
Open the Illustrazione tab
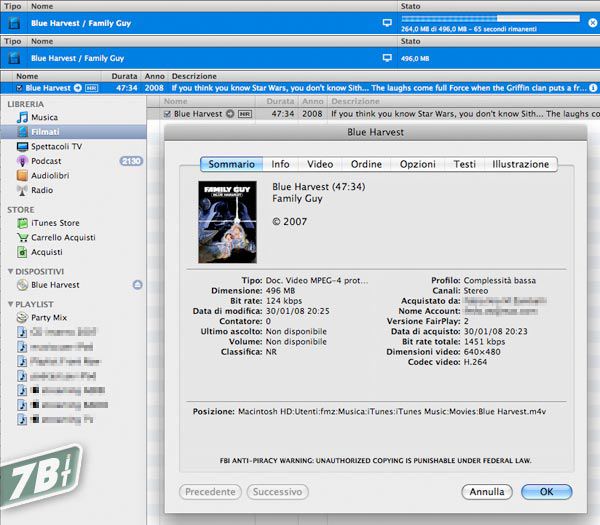(x=520, y=164)
